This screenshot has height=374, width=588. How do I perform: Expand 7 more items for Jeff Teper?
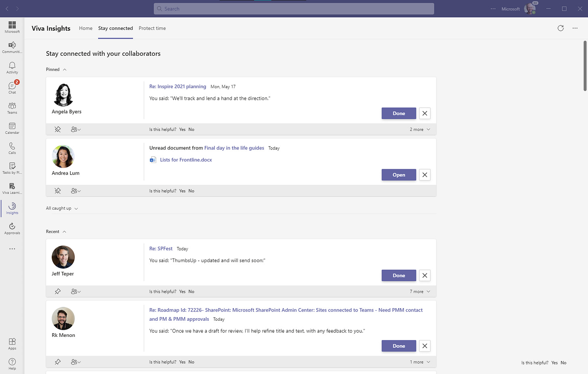420,291
